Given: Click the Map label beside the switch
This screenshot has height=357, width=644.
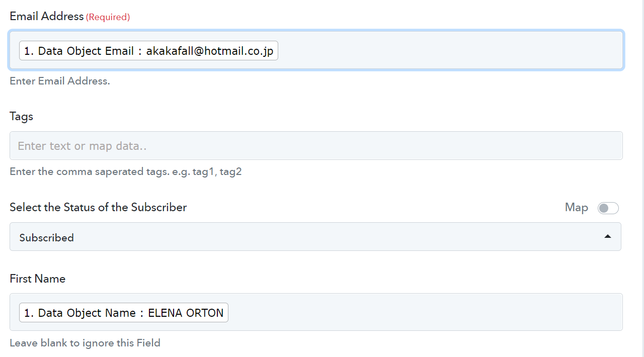Looking at the screenshot, I should click(x=577, y=207).
